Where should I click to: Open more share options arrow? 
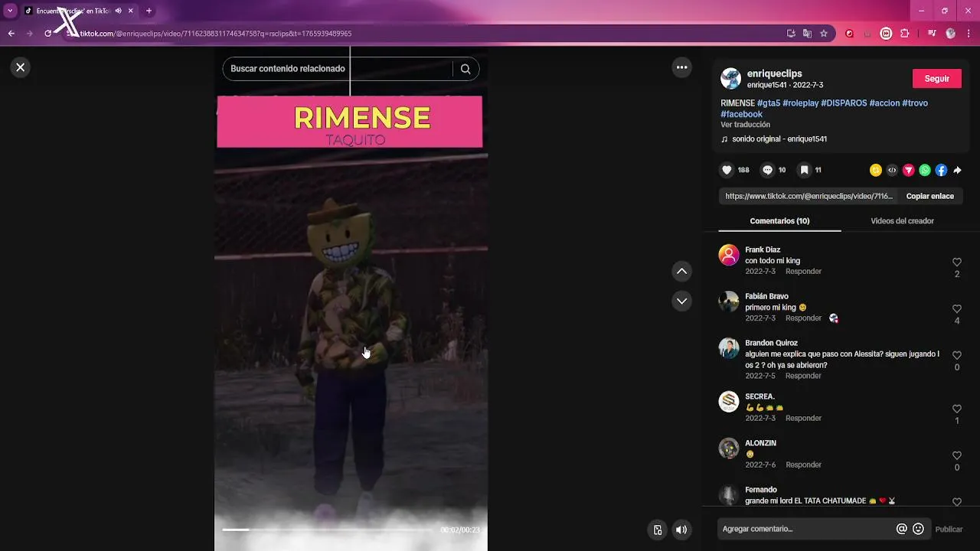click(x=957, y=170)
